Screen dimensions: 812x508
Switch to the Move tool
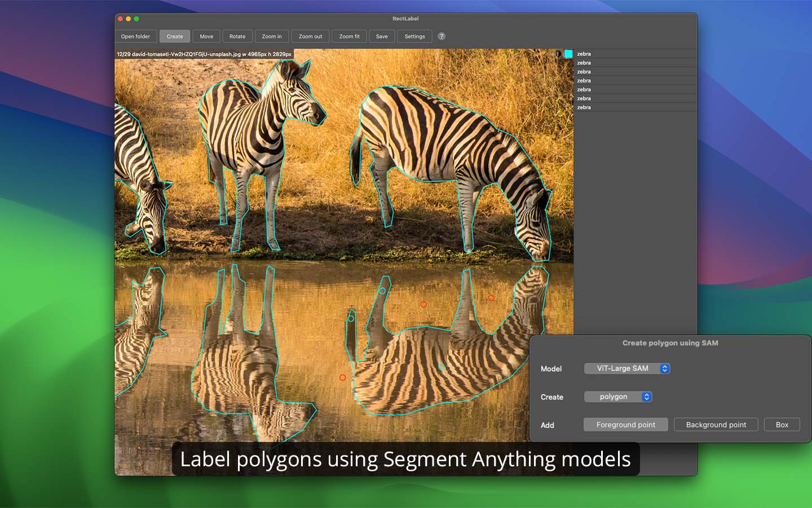206,36
